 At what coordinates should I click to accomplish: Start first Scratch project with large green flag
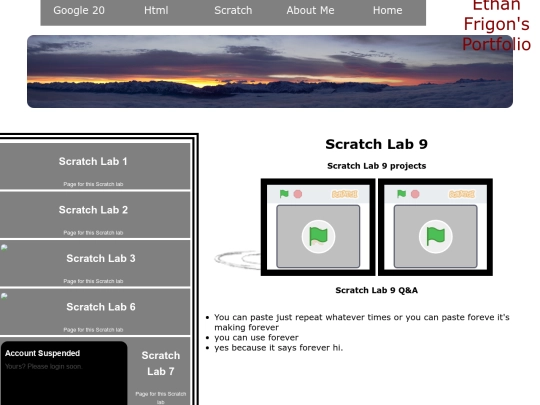tap(318, 237)
